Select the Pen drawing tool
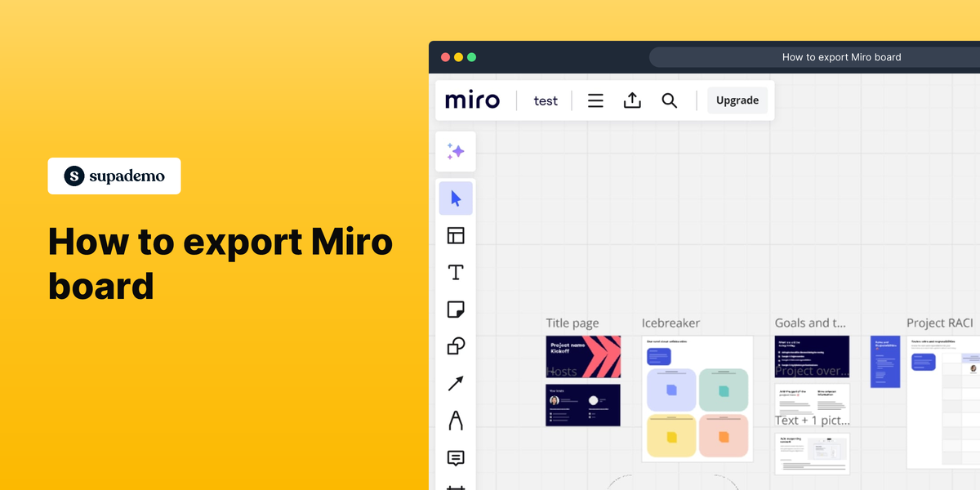The image size is (980, 490). coord(456,421)
